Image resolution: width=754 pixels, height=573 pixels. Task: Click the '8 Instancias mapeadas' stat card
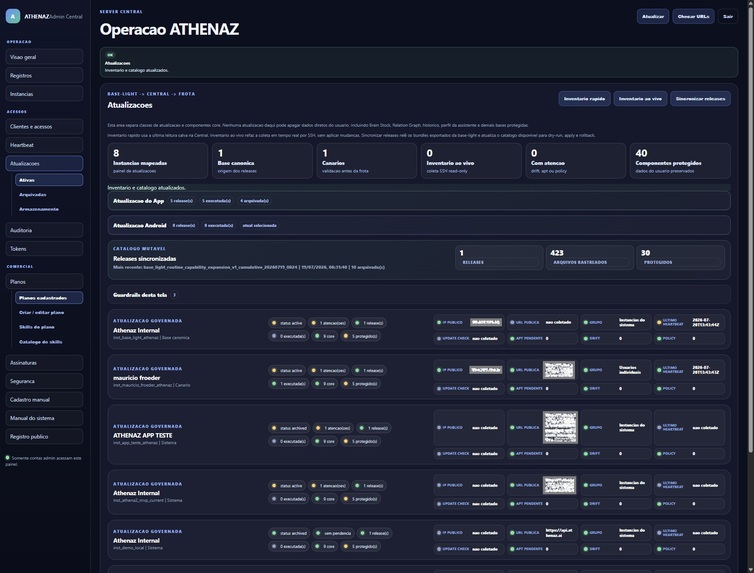(158, 161)
